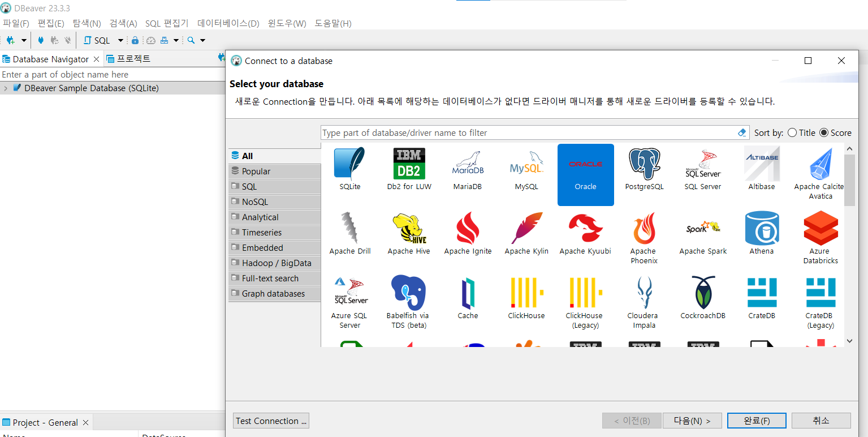Expand DBeaver Sample Database tree node

click(5, 88)
